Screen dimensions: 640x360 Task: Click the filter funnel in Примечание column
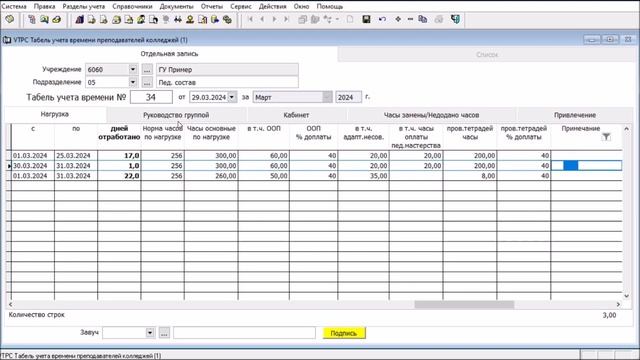coord(606,137)
